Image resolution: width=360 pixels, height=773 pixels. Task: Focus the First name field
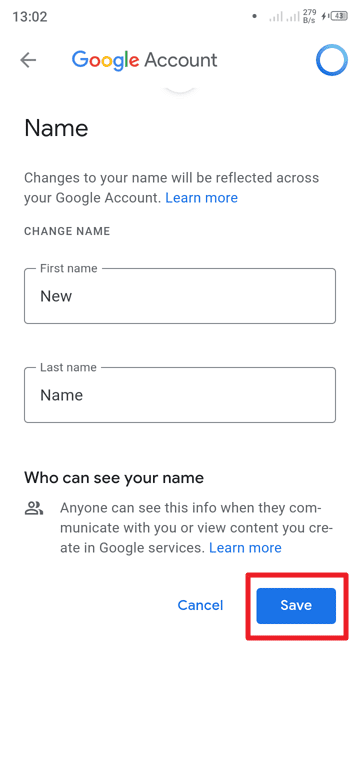(180, 296)
